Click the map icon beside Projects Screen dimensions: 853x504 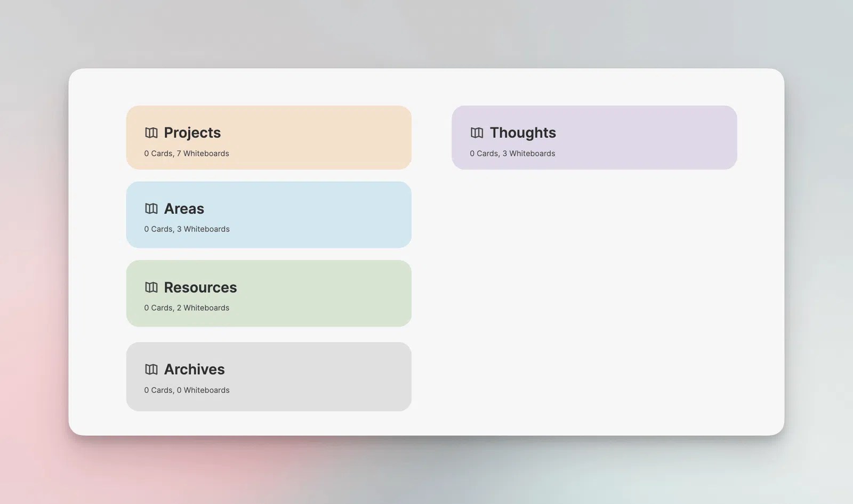[151, 133]
